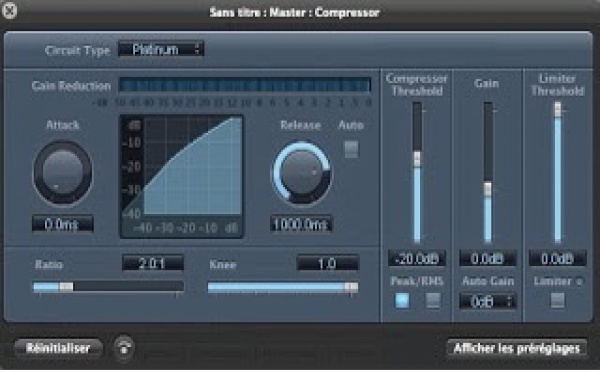
Task: Toggle the Limiter on/off button
Action: click(x=558, y=300)
